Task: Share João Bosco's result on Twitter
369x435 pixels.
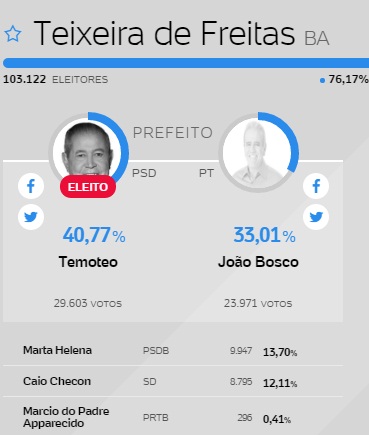Action: (316, 217)
